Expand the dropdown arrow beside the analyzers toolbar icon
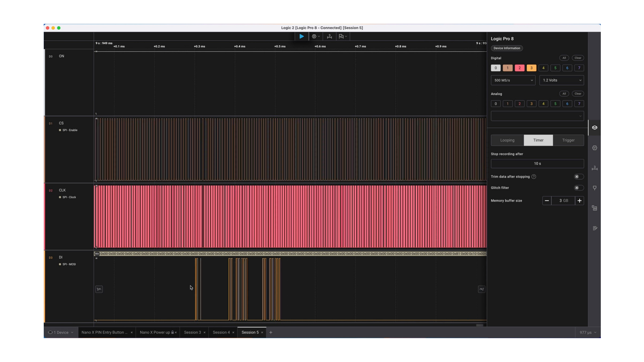The width and height of the screenshot is (644, 362). [319, 36]
